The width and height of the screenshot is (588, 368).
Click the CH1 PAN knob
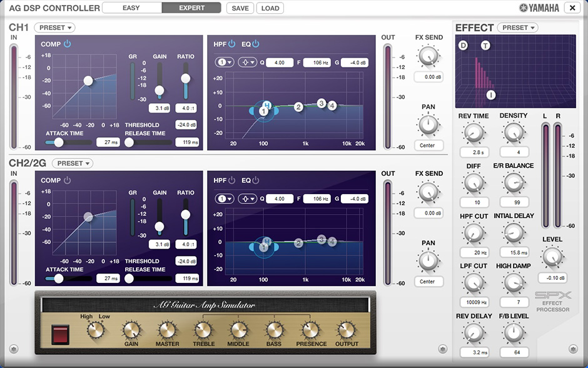click(428, 125)
